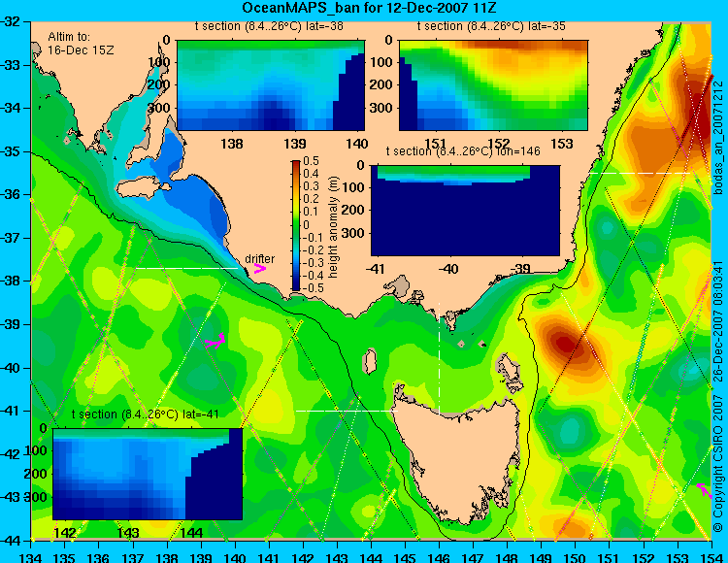This screenshot has height=563, width=728.
Task: Click the "-38" latitude axis label on the main map
Action: click(x=11, y=281)
